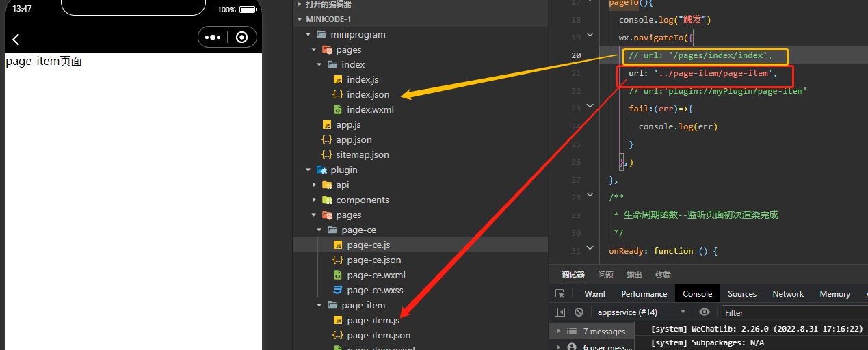The height and width of the screenshot is (350, 868).
Task: Click the api folder icon
Action: [327, 185]
